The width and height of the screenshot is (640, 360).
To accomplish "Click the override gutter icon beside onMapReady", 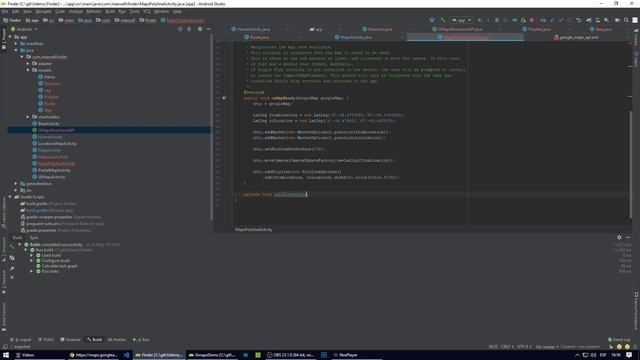I will [x=224, y=98].
